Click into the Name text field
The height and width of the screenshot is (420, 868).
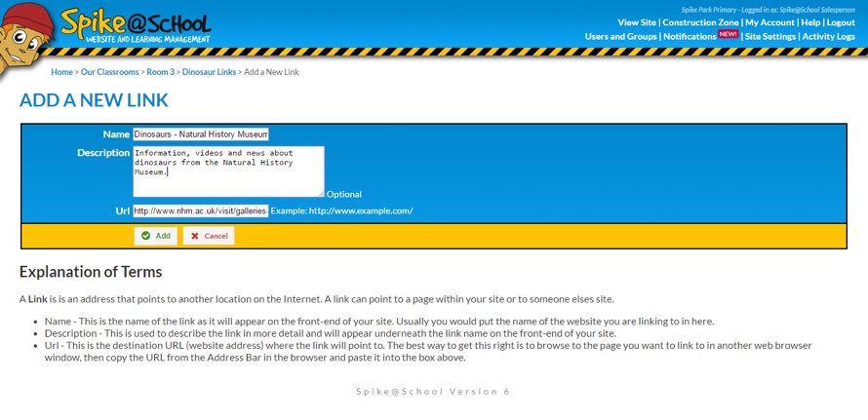[x=200, y=134]
